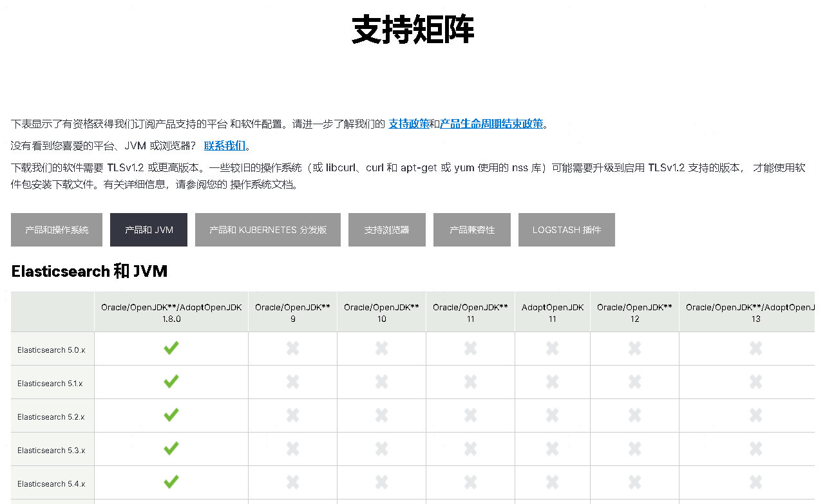Open the 产品和操作系统 tab
This screenshot has height=504, width=836.
click(x=57, y=230)
